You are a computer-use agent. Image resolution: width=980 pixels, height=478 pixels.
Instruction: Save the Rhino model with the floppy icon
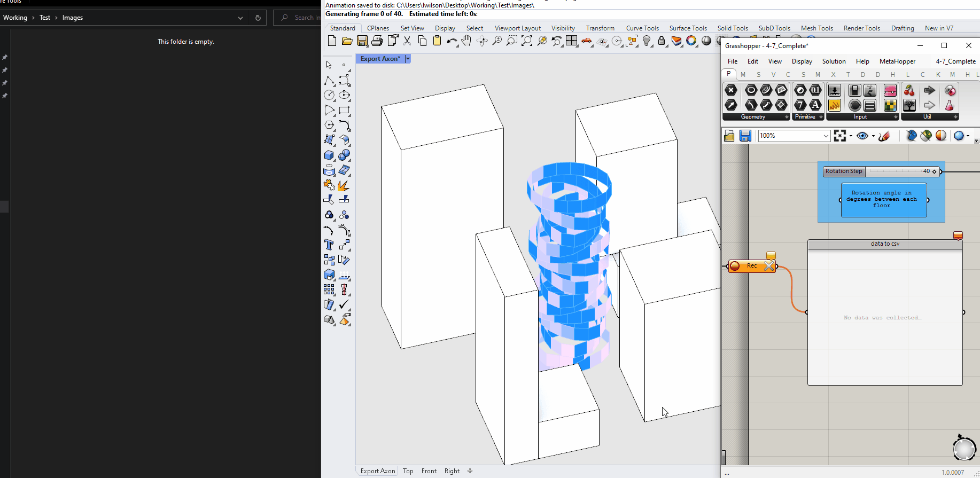click(x=362, y=41)
